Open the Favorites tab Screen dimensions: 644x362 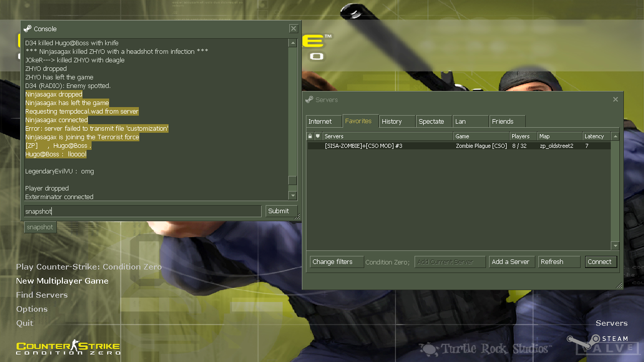point(360,121)
